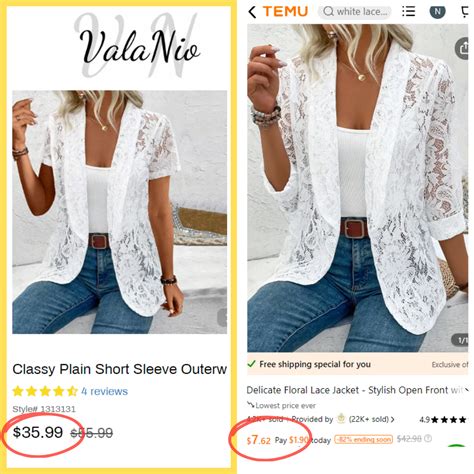Open the list menu icon in Temu header
Viewport: 474px width, 474px height.
[x=408, y=12]
